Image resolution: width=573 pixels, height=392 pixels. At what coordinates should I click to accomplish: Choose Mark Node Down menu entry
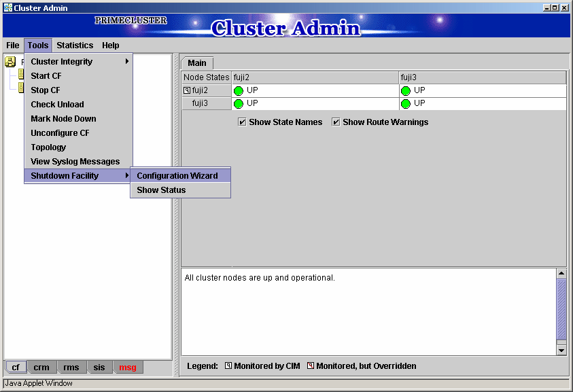pyautogui.click(x=79, y=118)
